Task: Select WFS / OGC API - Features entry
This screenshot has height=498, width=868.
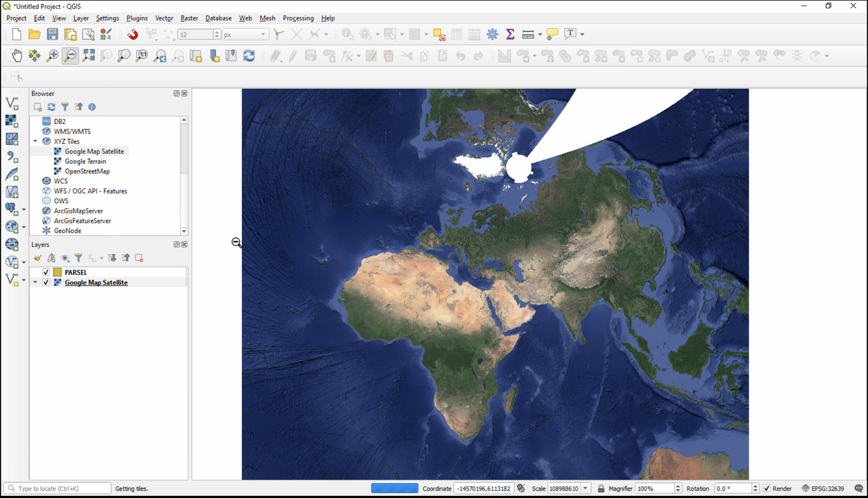Action: click(91, 191)
